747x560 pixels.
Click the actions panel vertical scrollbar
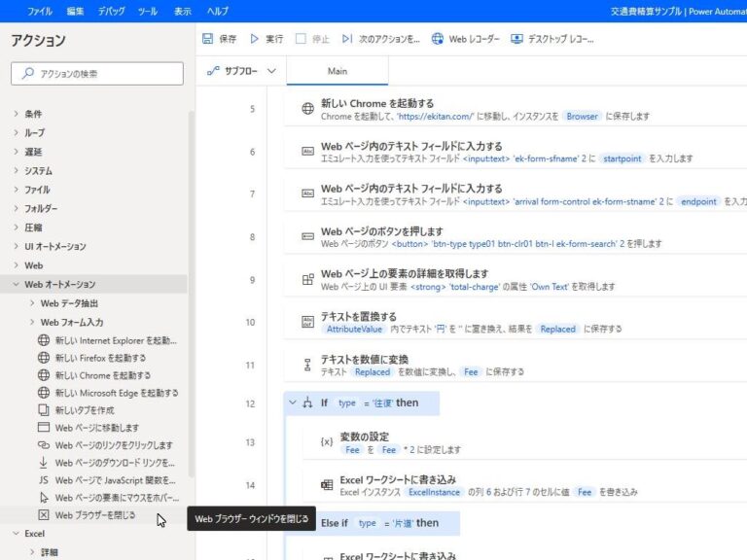point(191,294)
